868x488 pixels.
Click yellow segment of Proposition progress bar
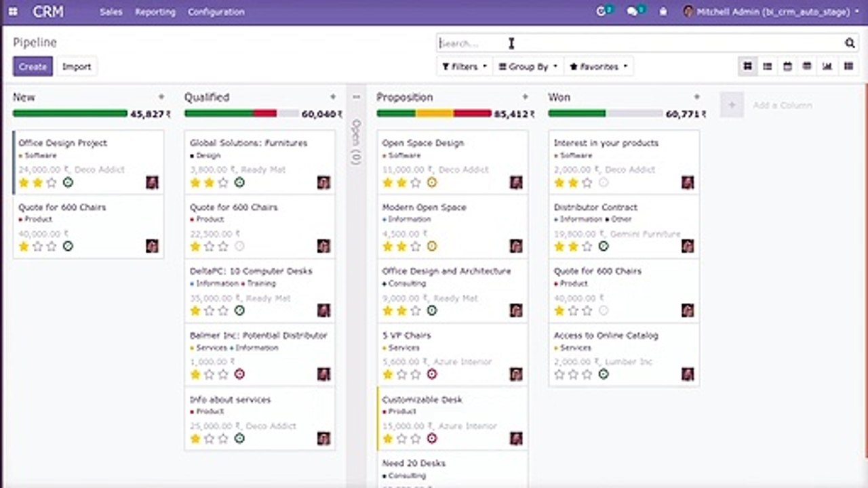coord(435,113)
